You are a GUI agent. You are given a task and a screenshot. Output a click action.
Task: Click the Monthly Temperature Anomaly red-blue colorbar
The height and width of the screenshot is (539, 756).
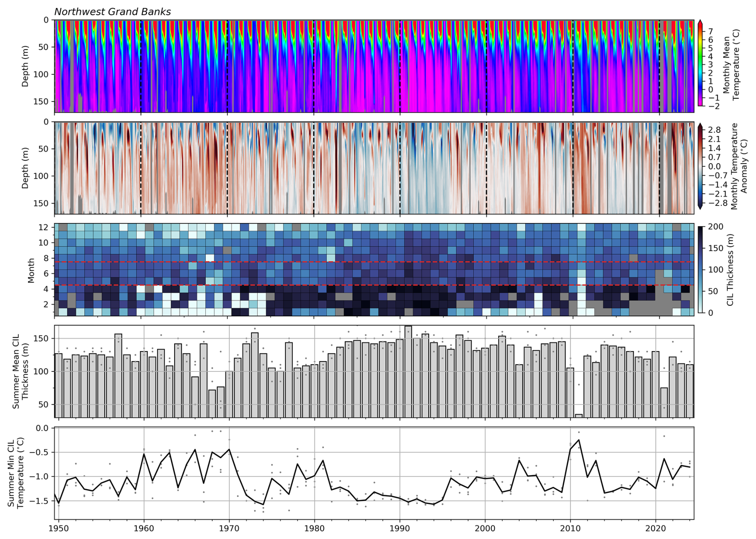[x=700, y=166]
